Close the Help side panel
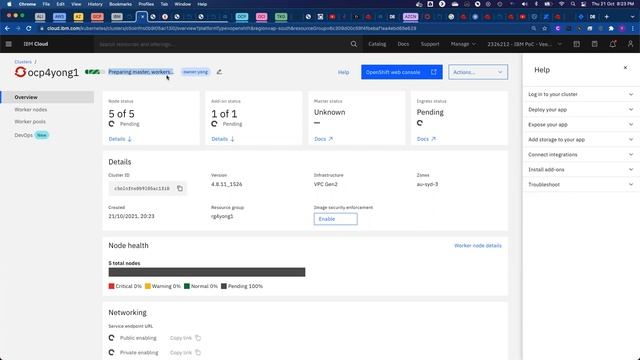The image size is (640, 360). click(625, 68)
